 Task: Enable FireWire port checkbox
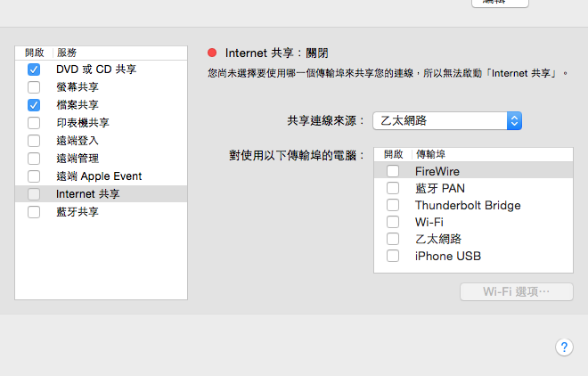[x=393, y=171]
